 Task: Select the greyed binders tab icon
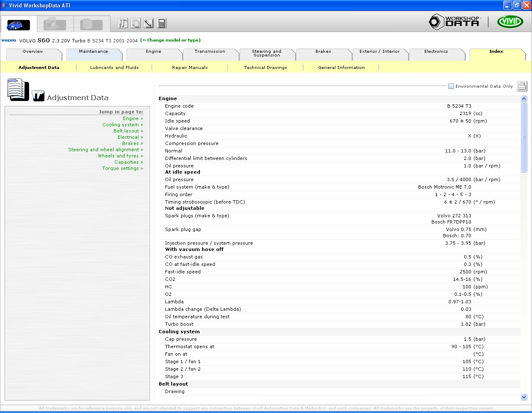pos(92,24)
